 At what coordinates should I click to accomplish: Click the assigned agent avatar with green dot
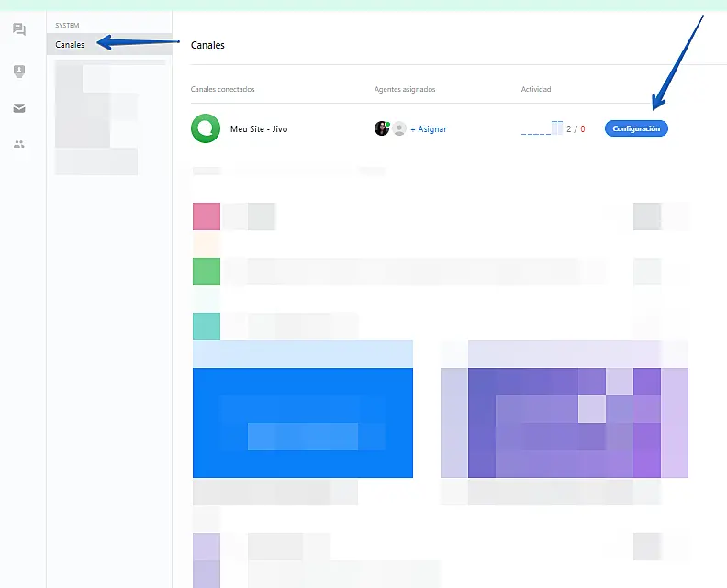(x=382, y=128)
